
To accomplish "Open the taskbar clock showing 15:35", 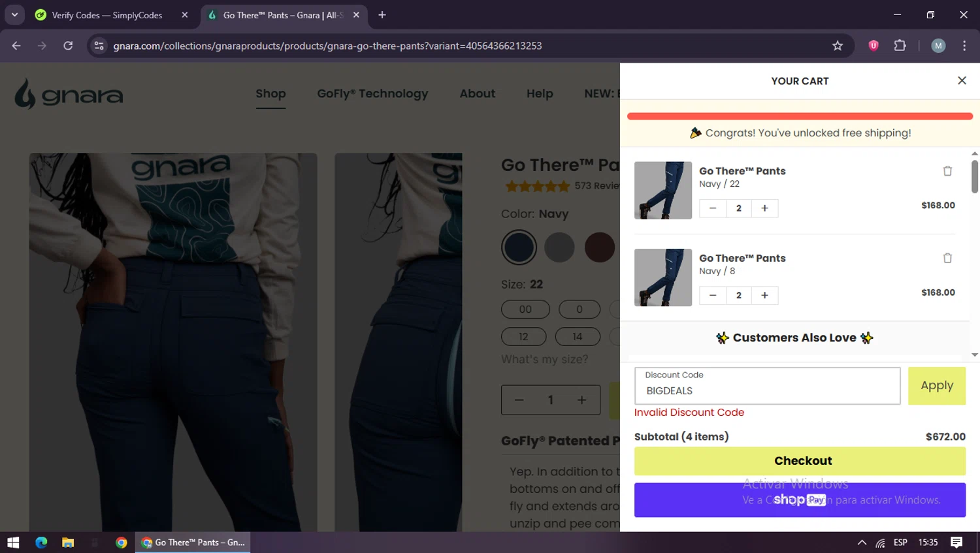I will click(x=928, y=543).
